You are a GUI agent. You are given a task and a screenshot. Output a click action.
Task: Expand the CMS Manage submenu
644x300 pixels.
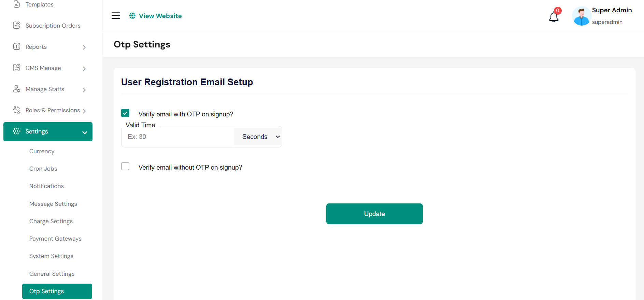[x=84, y=69]
